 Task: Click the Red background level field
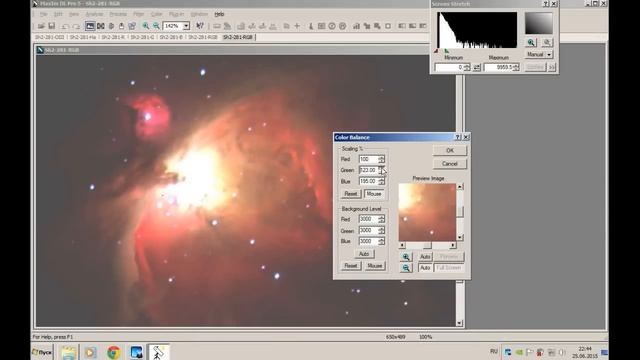coord(368,219)
